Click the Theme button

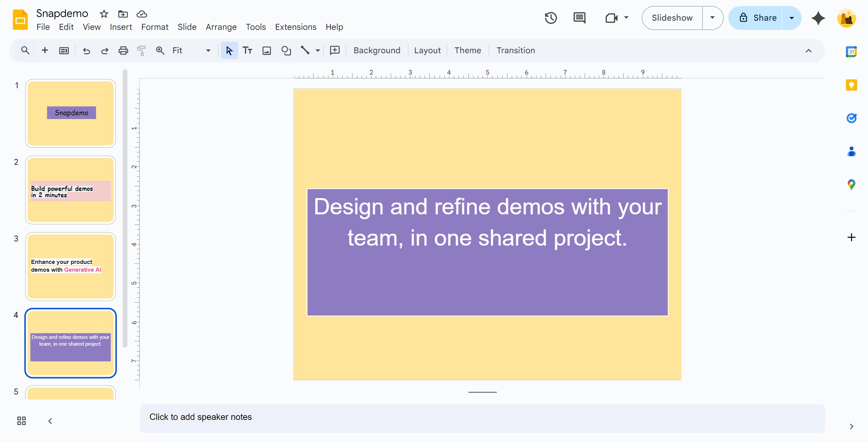pyautogui.click(x=467, y=51)
